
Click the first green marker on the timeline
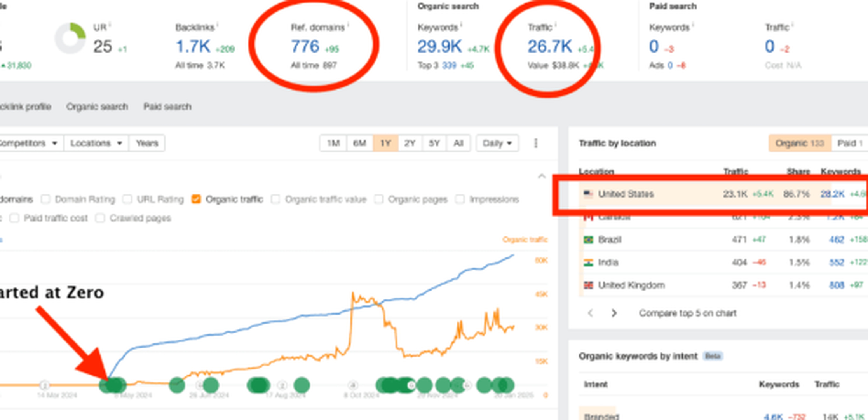106,385
